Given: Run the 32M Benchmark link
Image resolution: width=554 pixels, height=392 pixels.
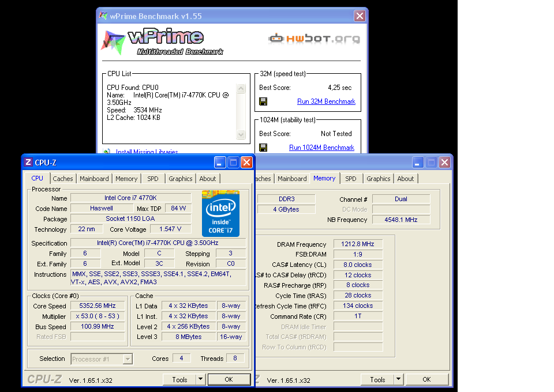Looking at the screenshot, I should pyautogui.click(x=326, y=101).
